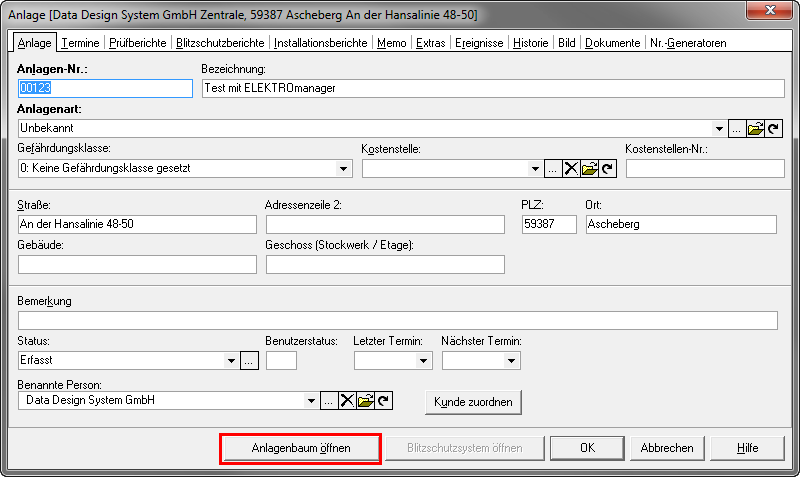Click the Anlagenbaum öffnen button
Screen dimensions: 800x477
(300, 448)
